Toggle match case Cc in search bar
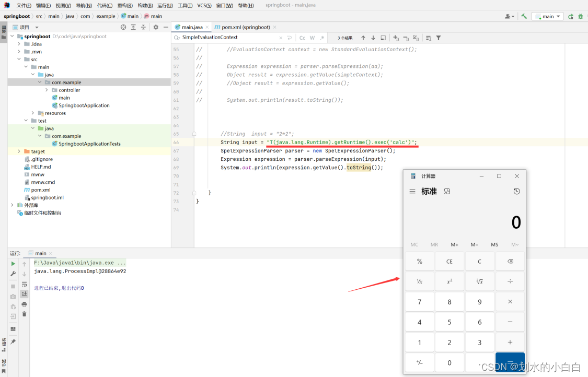The height and width of the screenshot is (377, 588). point(302,38)
